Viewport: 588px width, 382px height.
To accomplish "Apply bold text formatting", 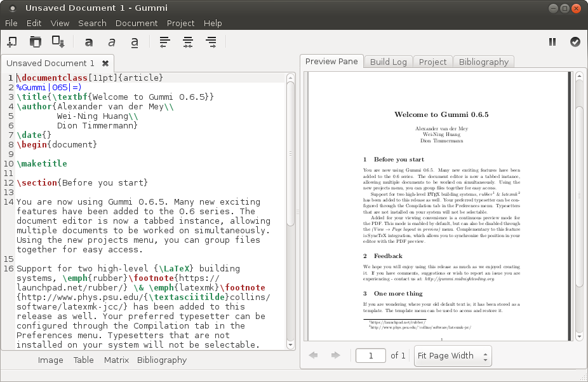I will pyautogui.click(x=88, y=42).
